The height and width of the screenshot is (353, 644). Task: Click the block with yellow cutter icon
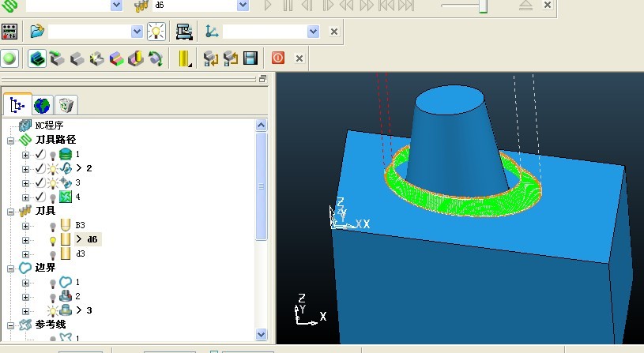click(136, 58)
